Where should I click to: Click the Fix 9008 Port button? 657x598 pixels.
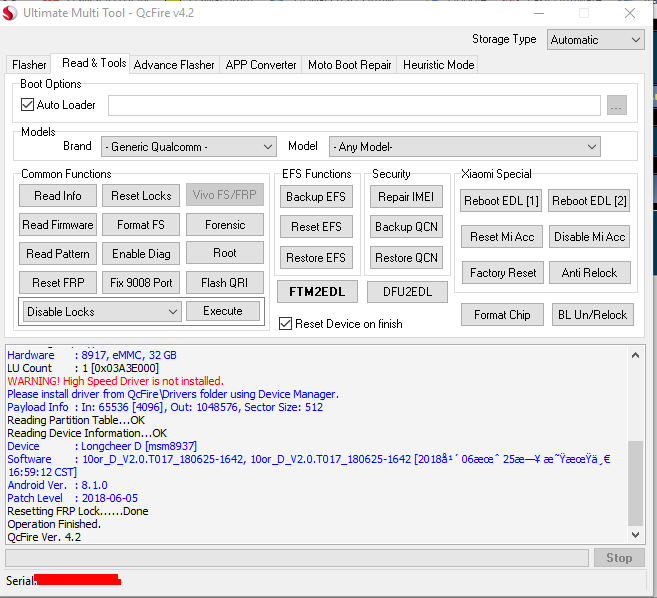click(x=141, y=282)
